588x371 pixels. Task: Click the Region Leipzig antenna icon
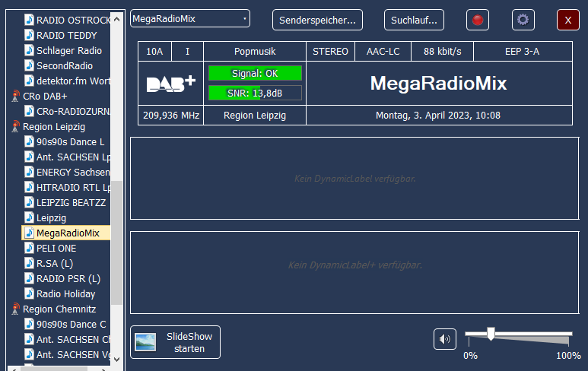click(15, 127)
